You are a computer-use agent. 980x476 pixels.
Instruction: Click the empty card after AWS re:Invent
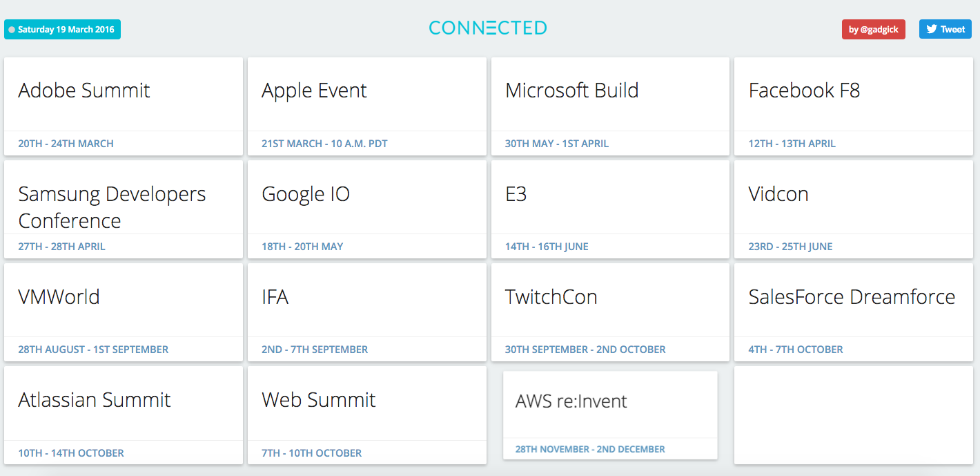tap(854, 415)
